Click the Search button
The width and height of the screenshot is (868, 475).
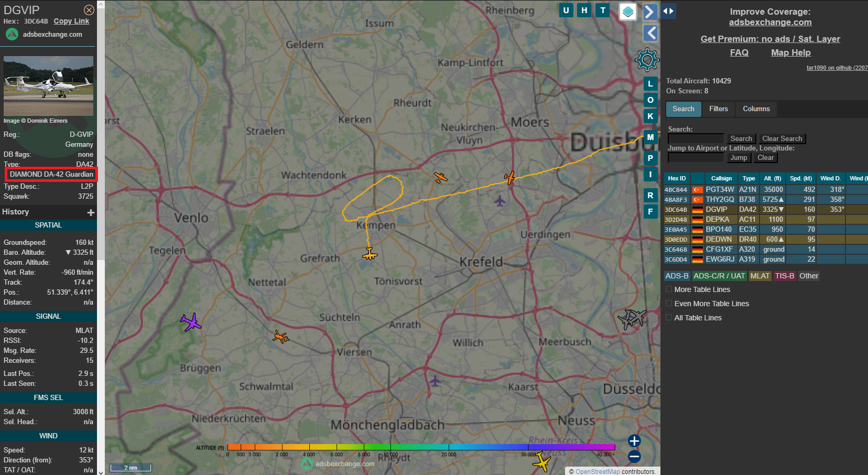coord(741,139)
